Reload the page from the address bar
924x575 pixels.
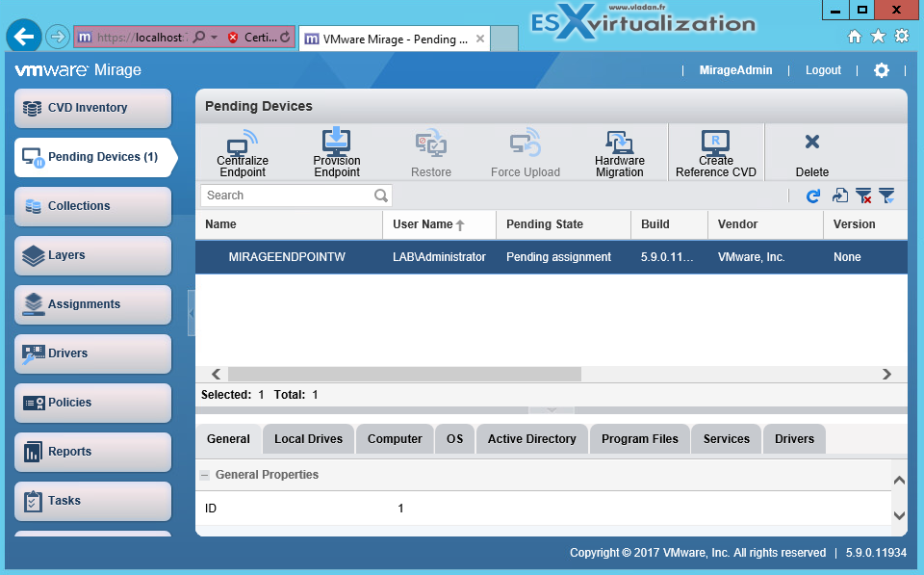[285, 38]
